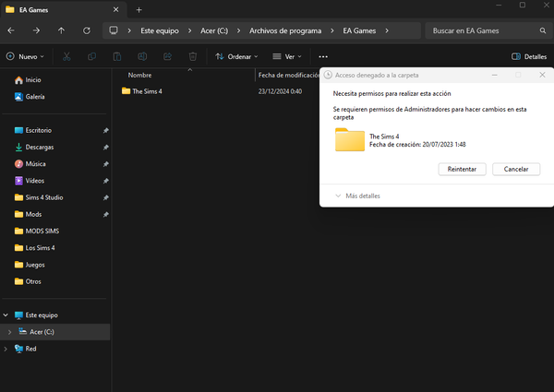The image size is (554, 392).
Task: Open the Ordenar dropdown
Action: coord(236,56)
